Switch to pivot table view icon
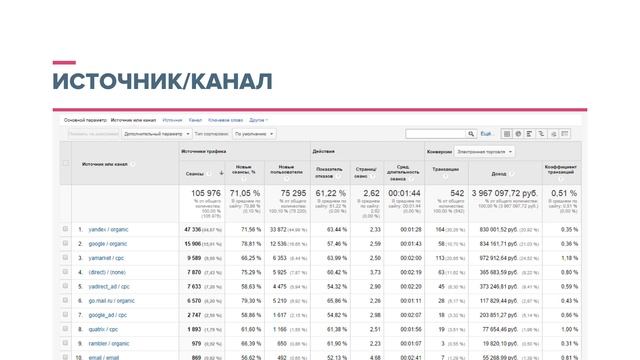This screenshot has width=640, height=360. tap(565, 134)
